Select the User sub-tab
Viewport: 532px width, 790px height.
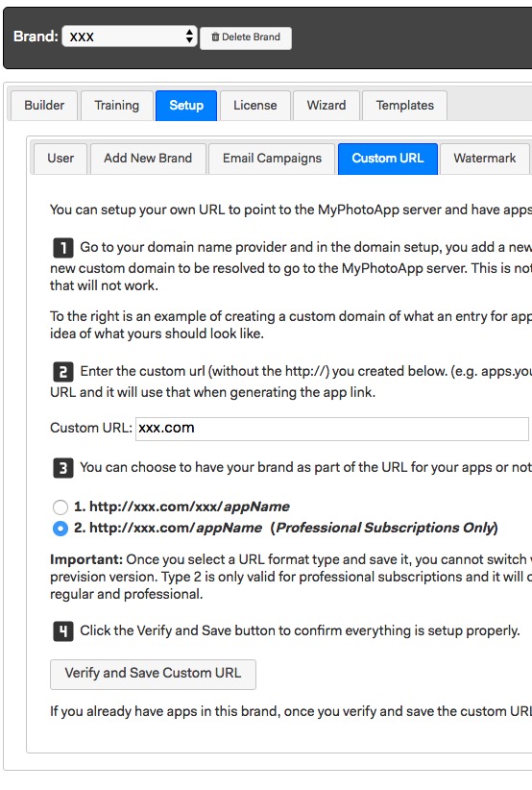60,159
